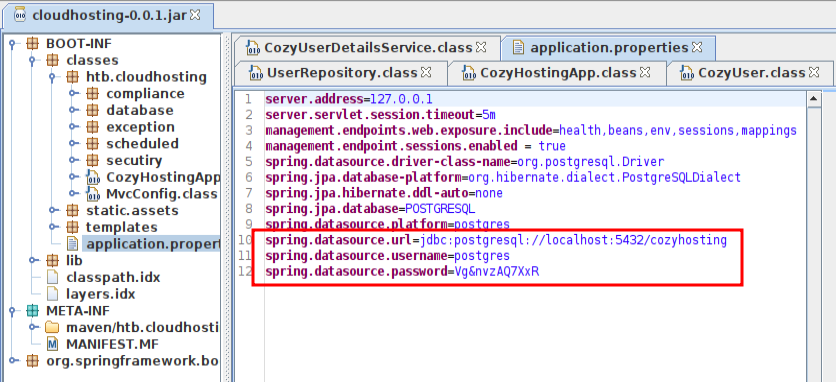
Task: Close the application.properties tab
Action: pyautogui.click(x=696, y=47)
